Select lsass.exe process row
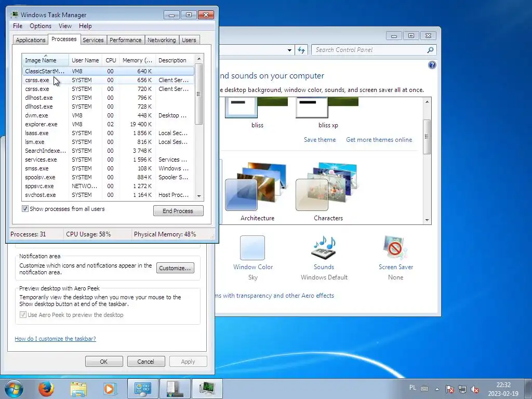532x399 pixels. click(109, 133)
